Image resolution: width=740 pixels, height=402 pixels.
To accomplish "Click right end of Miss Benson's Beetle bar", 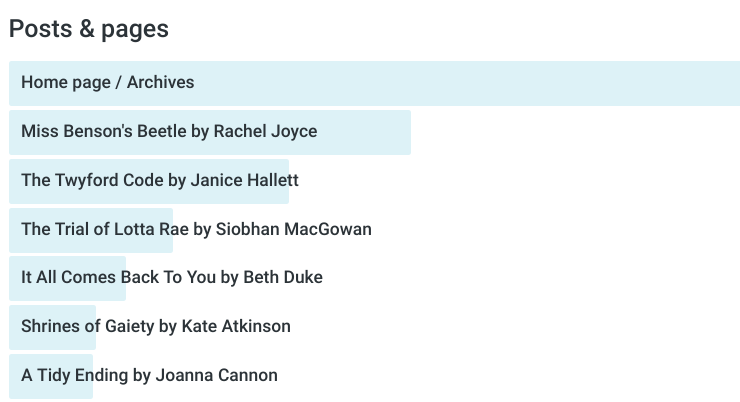I will click(x=404, y=132).
